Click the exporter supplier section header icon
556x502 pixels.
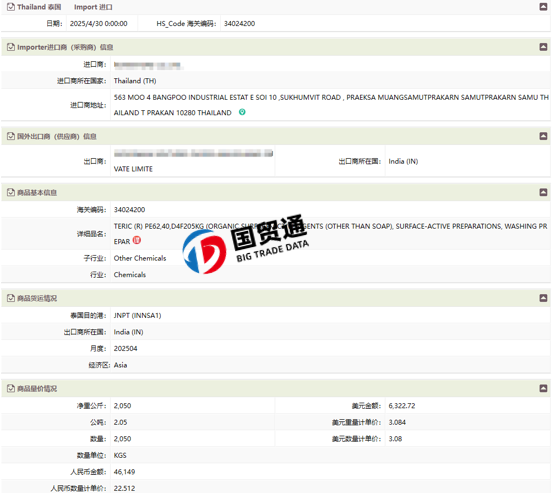(x=11, y=136)
